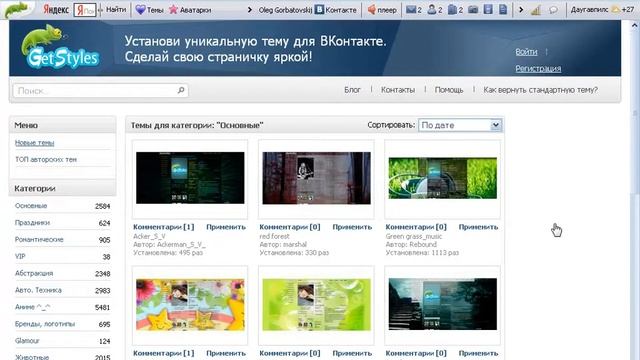Open Как вернуть стандартную тему link
Screen dimensions: 640x360
pyautogui.click(x=540, y=90)
